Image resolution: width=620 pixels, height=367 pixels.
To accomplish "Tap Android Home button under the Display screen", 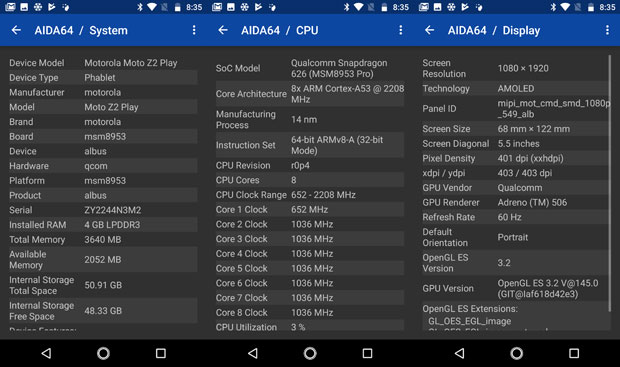I will [517, 353].
